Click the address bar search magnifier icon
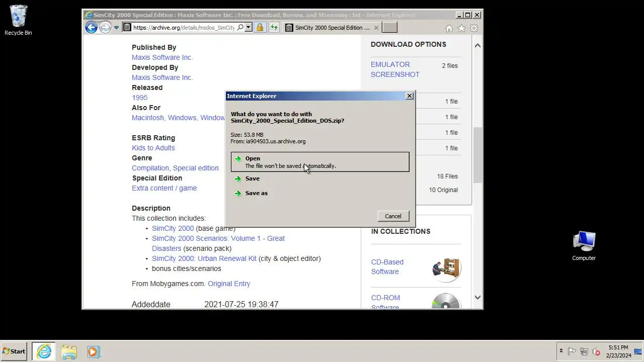The width and height of the screenshot is (644, 362). 240,28
